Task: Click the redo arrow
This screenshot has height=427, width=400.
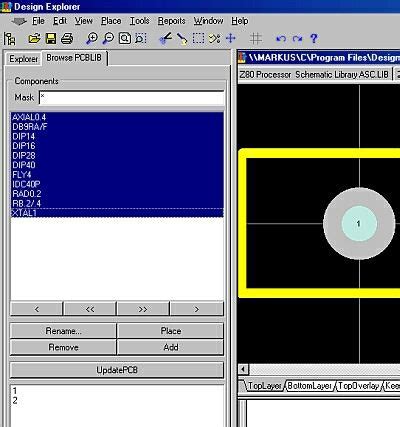Action: click(297, 39)
